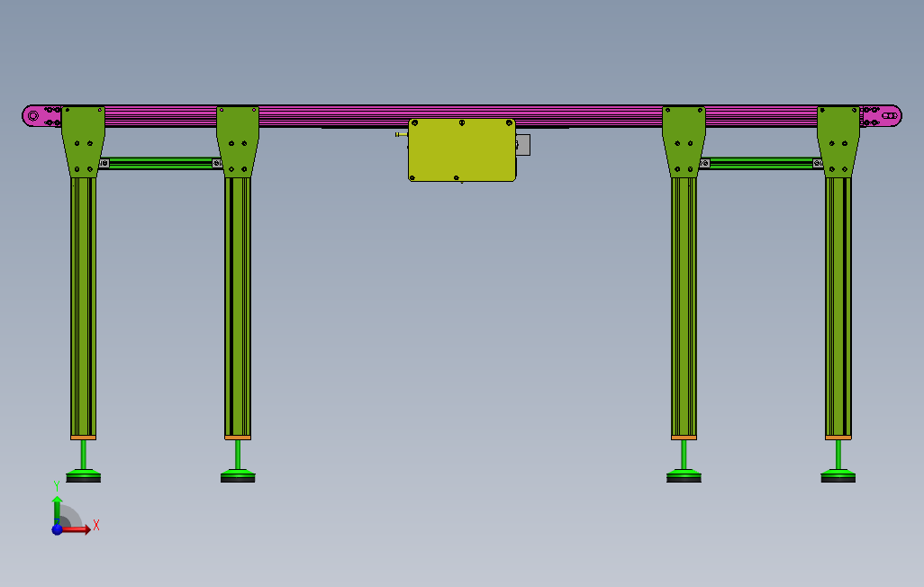Click the second-from-right leveling foot pad
924x587 pixels.
(x=684, y=475)
